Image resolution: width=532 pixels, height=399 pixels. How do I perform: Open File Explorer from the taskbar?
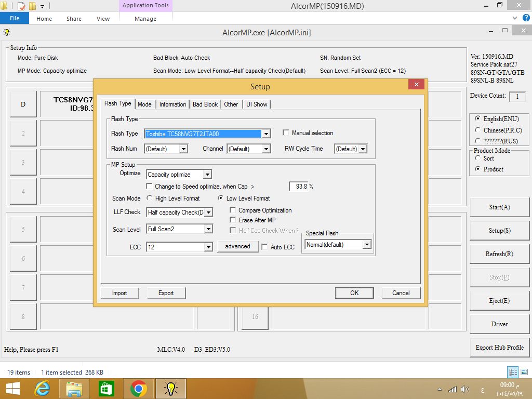tap(74, 389)
